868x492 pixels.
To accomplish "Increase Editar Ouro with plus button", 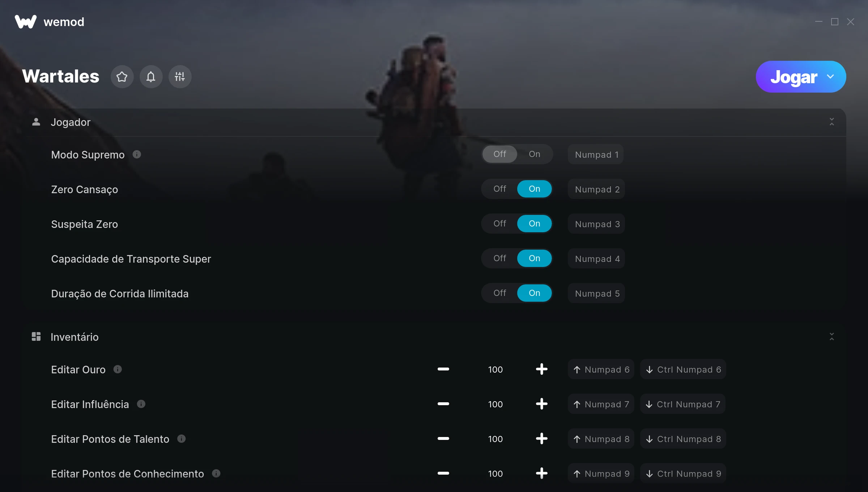I will [541, 369].
